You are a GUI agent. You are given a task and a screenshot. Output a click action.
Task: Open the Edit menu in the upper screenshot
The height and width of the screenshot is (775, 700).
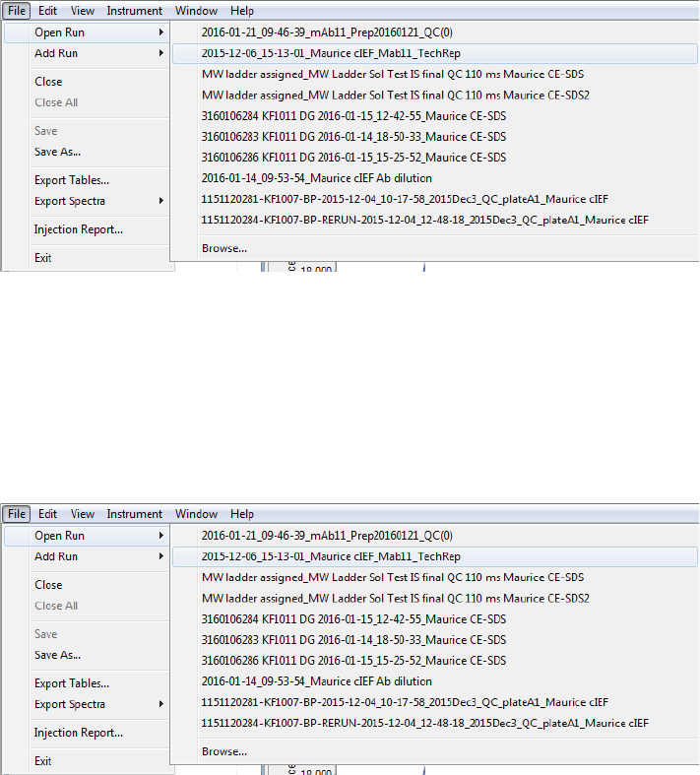47,11
